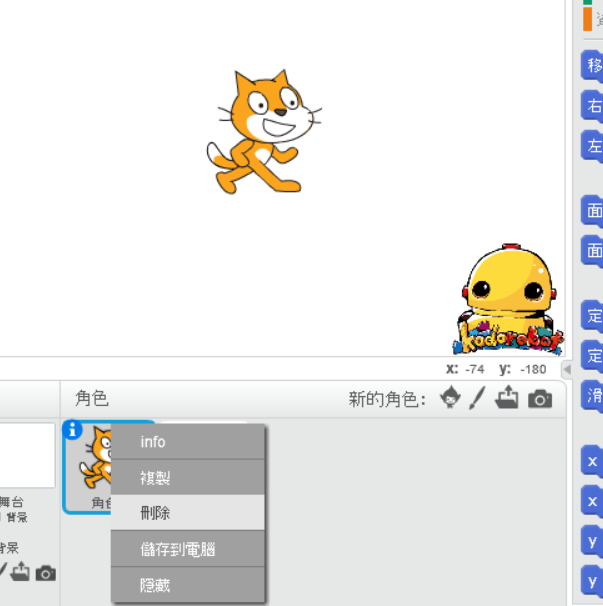
Task: Select info in sprite context menu
Action: click(188, 442)
